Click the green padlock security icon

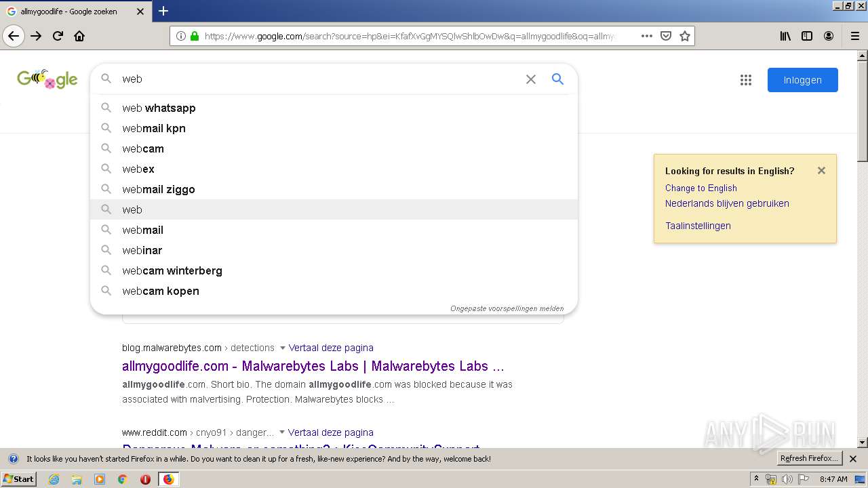(195, 36)
